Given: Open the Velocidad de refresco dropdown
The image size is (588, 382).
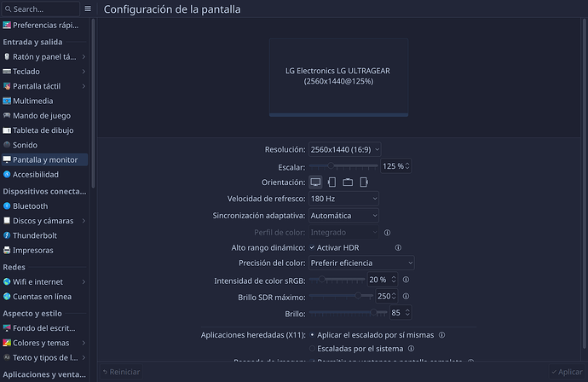Looking at the screenshot, I should (343, 199).
